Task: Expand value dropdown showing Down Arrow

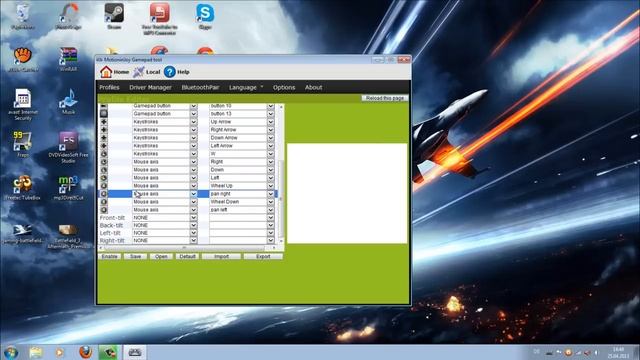Action: (x=271, y=138)
